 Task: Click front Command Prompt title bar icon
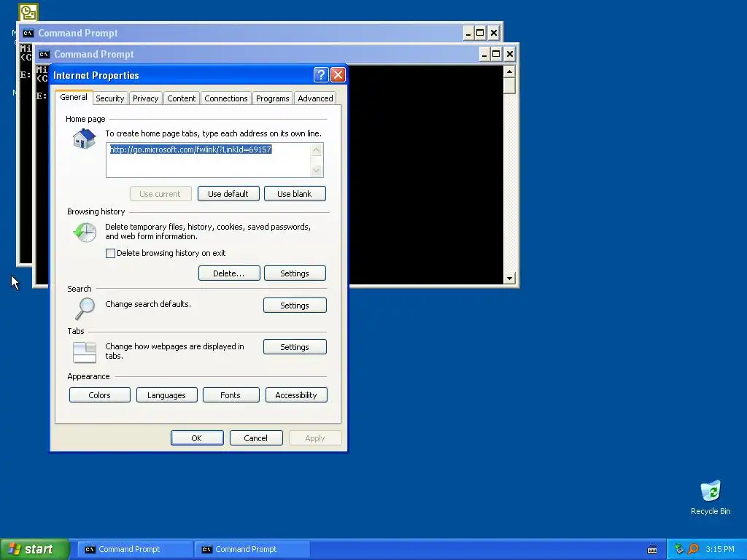[44, 54]
